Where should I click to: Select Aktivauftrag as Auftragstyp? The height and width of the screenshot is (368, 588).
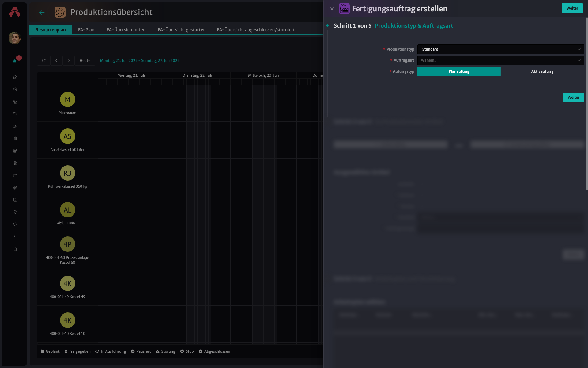pos(542,71)
